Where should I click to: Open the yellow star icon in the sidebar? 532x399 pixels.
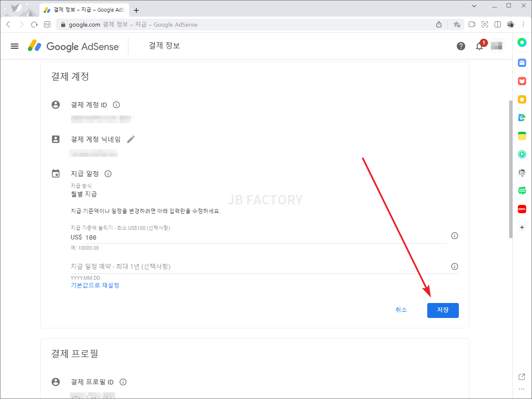(x=522, y=99)
